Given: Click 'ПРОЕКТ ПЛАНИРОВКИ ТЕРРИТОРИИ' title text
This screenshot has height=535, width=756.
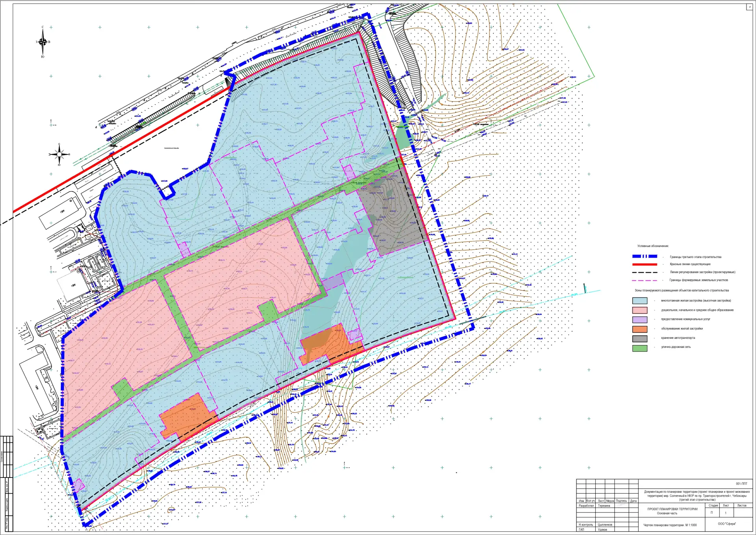Looking at the screenshot, I should [x=672, y=509].
